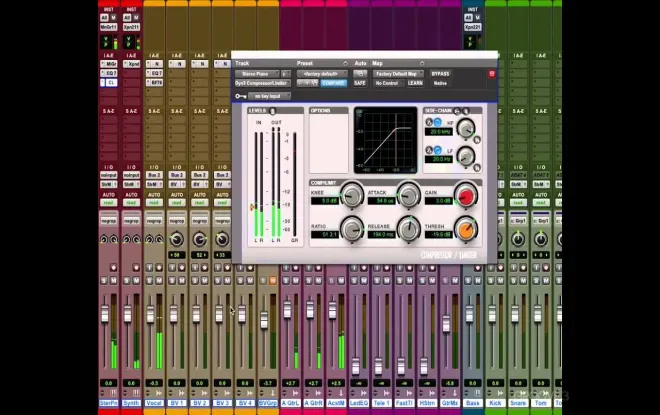Toggle the HF side-chain filter blue icon
This screenshot has width=660, height=415.
pyautogui.click(x=438, y=122)
